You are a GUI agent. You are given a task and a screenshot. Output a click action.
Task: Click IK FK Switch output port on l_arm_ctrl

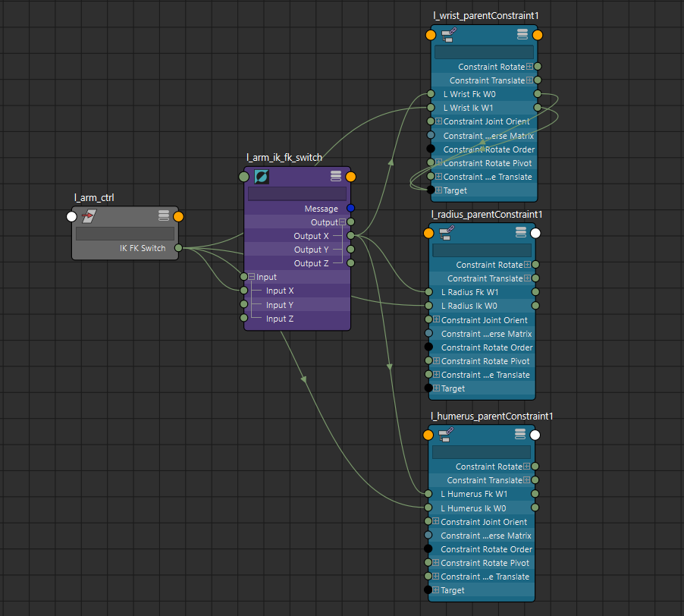[x=178, y=248]
